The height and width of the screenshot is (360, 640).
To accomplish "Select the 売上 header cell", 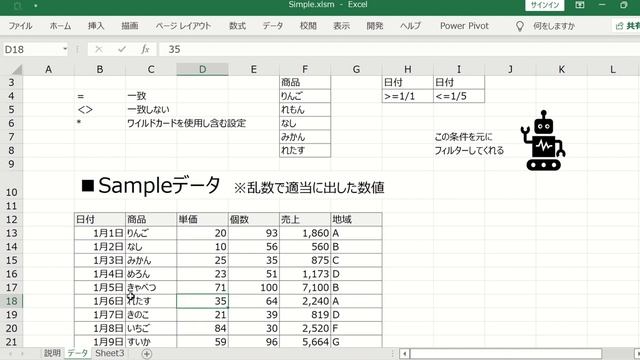I will pyautogui.click(x=305, y=220).
